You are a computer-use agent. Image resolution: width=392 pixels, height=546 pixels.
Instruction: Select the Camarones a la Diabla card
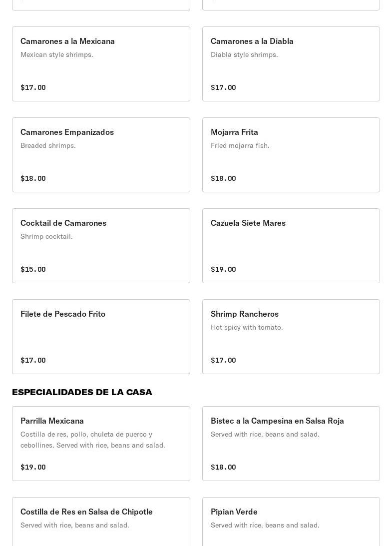pyautogui.click(x=291, y=64)
